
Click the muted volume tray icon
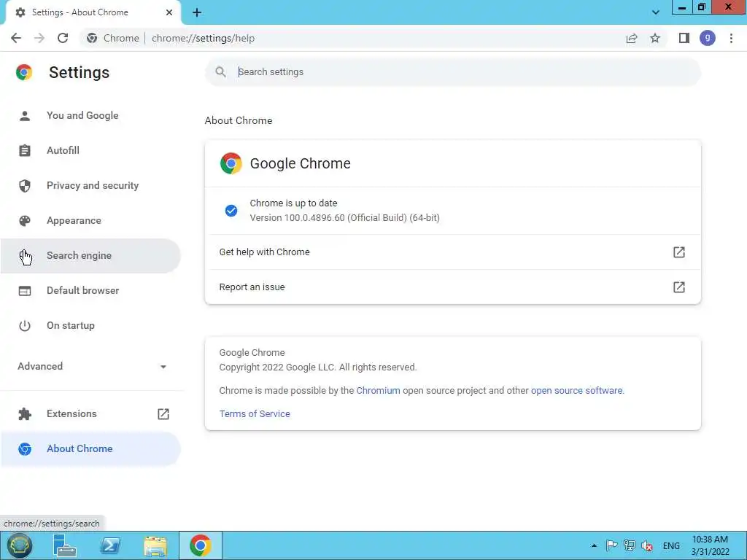647,545
